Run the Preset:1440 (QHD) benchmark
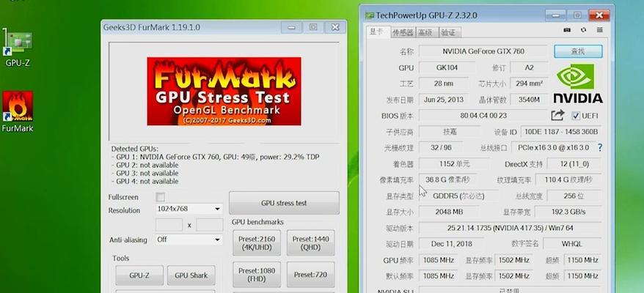644x293 pixels. [x=310, y=243]
